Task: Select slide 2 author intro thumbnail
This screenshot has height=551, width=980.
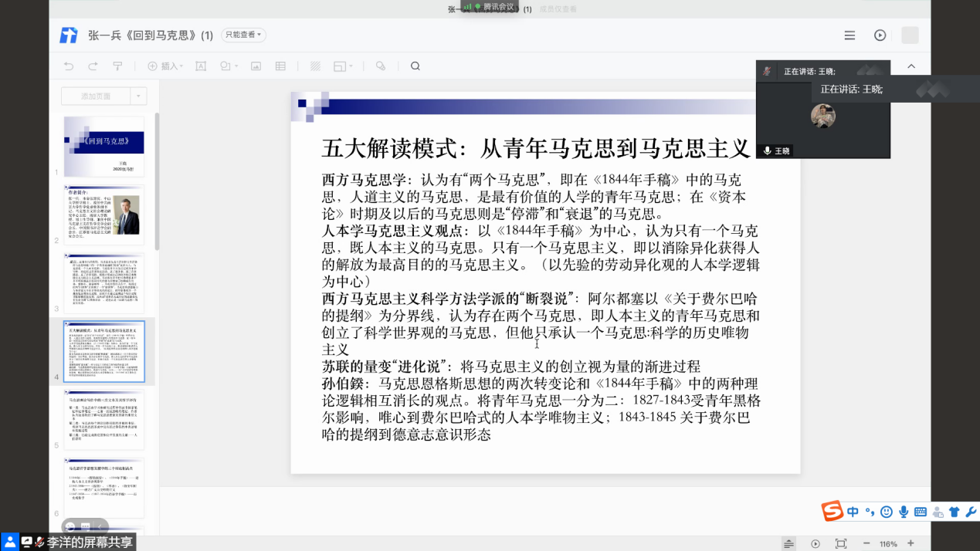Action: pyautogui.click(x=103, y=215)
